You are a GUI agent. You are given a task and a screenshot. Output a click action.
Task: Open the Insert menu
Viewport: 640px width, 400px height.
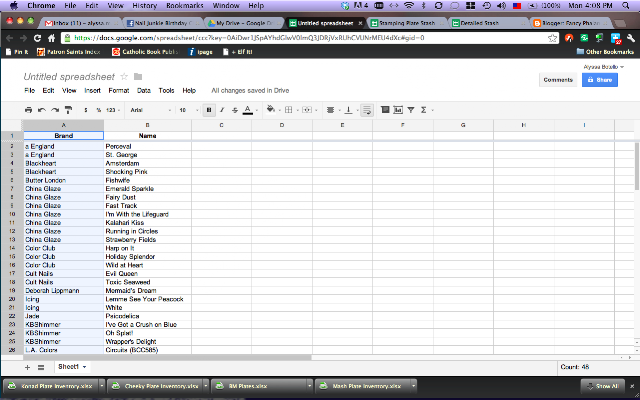coord(92,91)
